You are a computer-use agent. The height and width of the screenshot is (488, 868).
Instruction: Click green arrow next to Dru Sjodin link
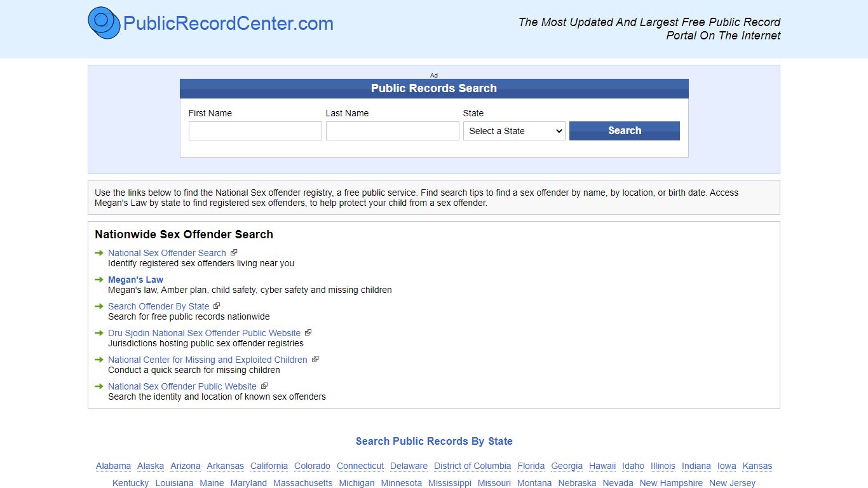point(99,333)
